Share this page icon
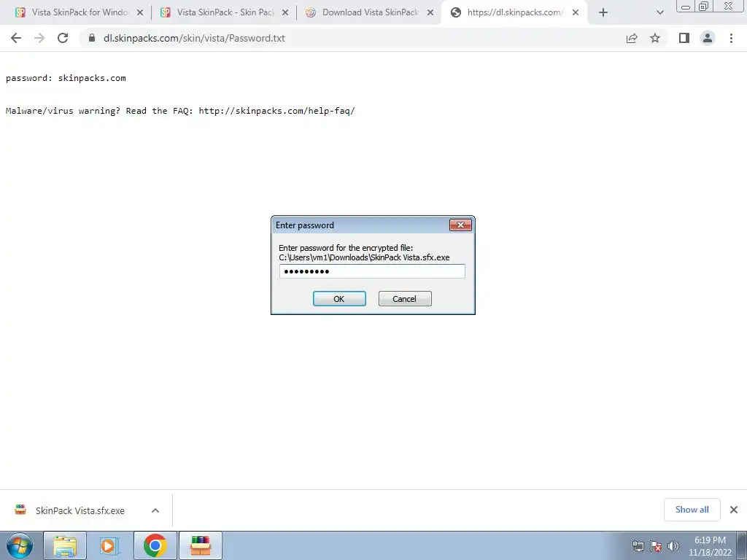 [632, 38]
